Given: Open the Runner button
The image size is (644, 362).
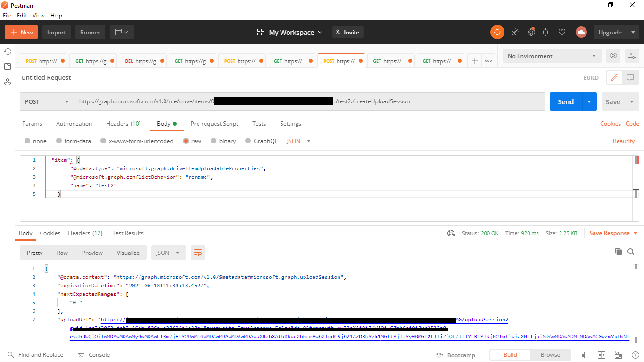Looking at the screenshot, I should 90,32.
